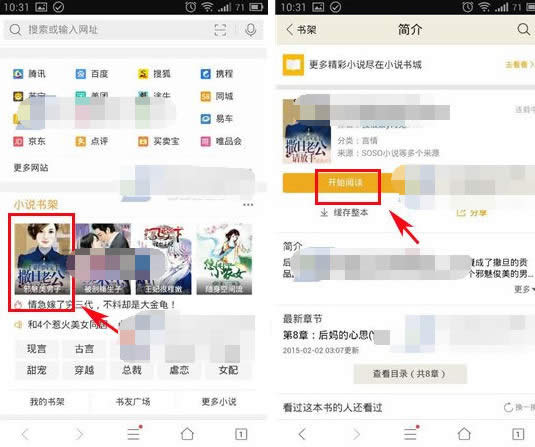
Task: Open the 京东 site shortcut
Action: [29, 141]
